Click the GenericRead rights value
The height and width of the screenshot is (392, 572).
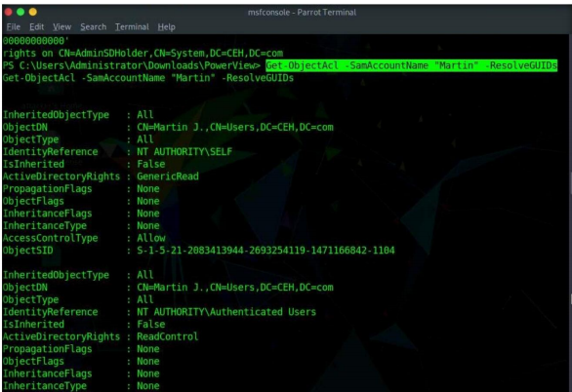[x=168, y=176]
